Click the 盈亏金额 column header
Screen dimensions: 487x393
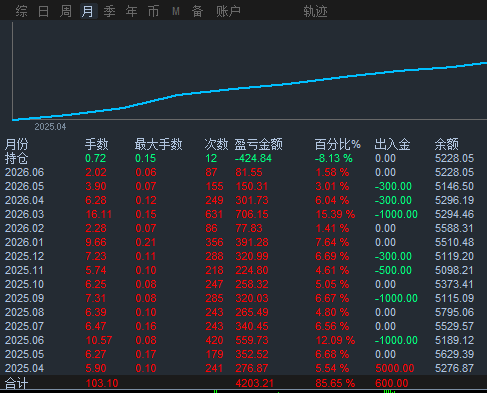[x=259, y=144]
